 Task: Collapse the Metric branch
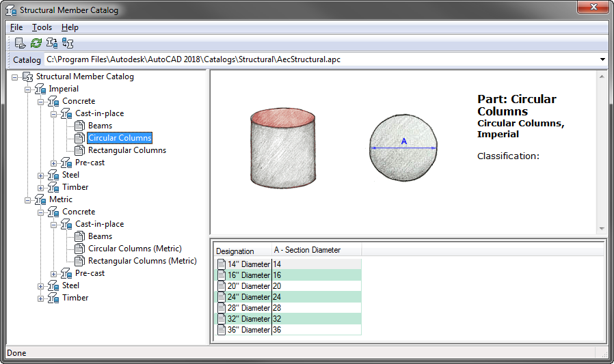point(28,199)
